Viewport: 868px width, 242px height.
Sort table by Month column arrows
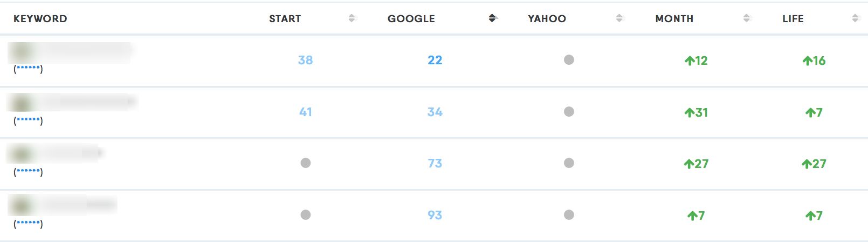(747, 18)
